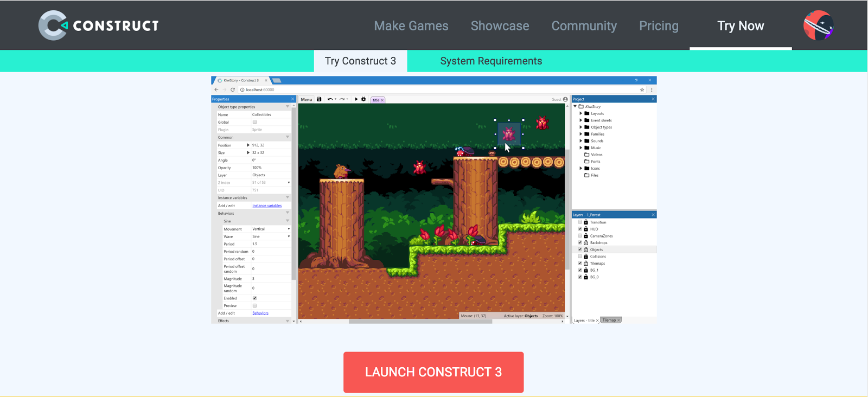Click the browser reload icon in embedded window
868x397 pixels.
tap(233, 89)
